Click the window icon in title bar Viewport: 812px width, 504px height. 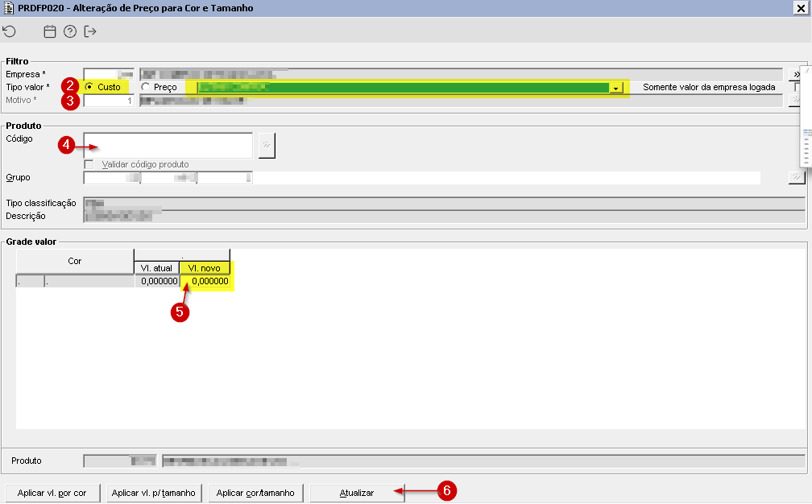coord(8,8)
